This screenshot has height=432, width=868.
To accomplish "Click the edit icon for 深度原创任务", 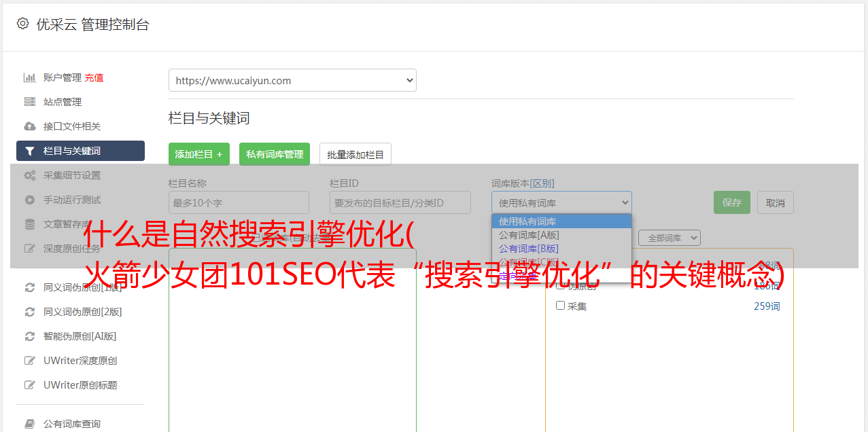I will (29, 249).
